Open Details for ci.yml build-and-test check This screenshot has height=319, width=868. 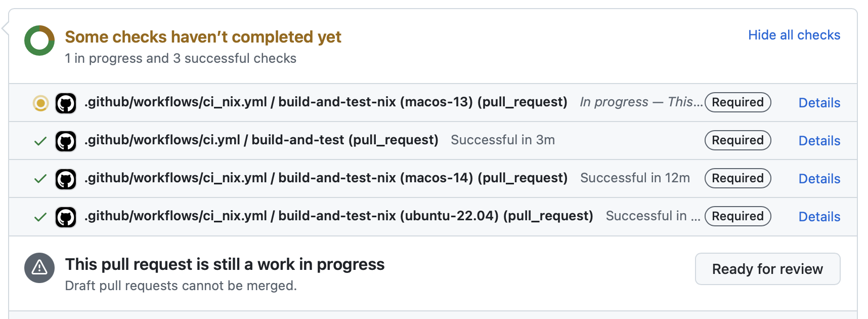819,141
